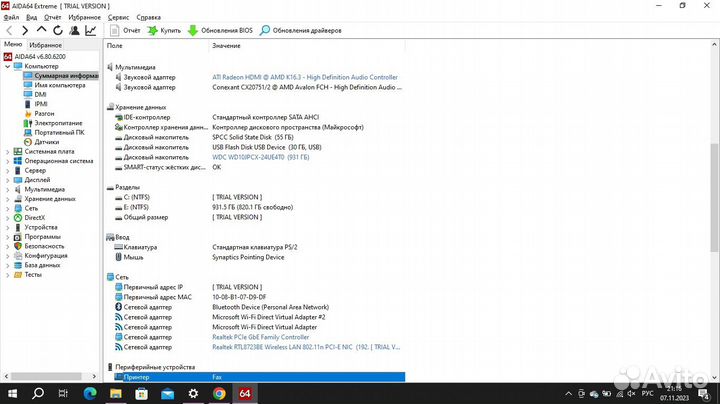720x404 pixels.
Task: Click the Back navigation arrow
Action: coord(9,31)
